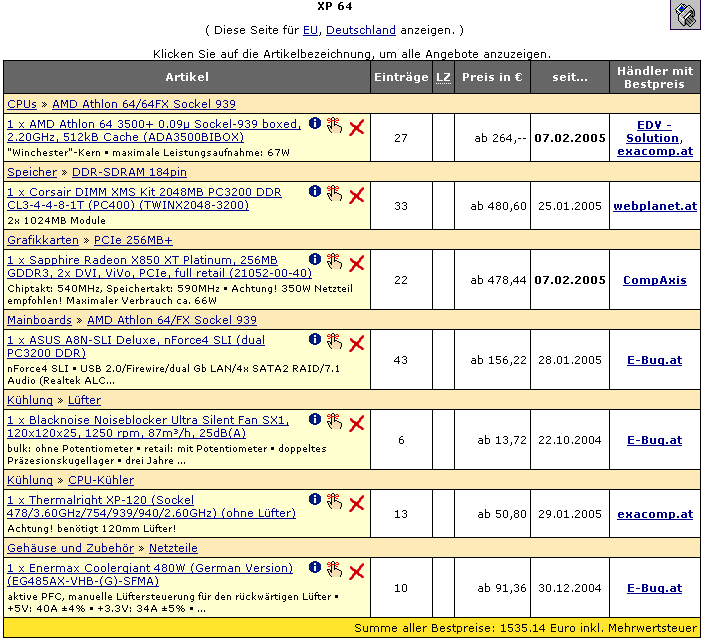Viewport: 704px width, 641px height.
Task: Visit E-Bug.at link in Noiseblocker fan row
Action: coord(655,440)
